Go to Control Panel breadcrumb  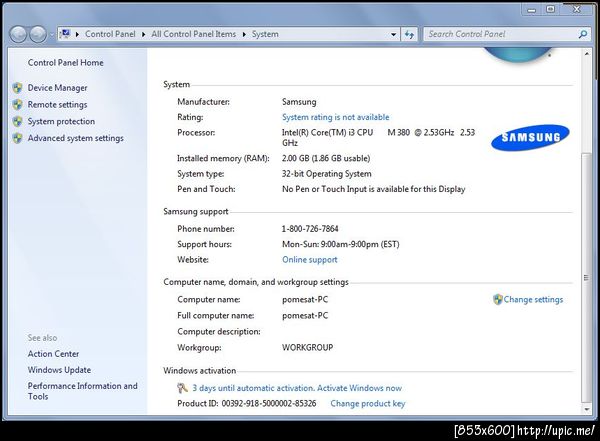110,34
